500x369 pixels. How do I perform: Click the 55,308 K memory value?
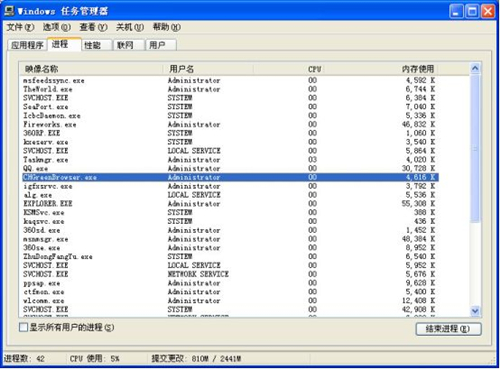tap(418, 204)
